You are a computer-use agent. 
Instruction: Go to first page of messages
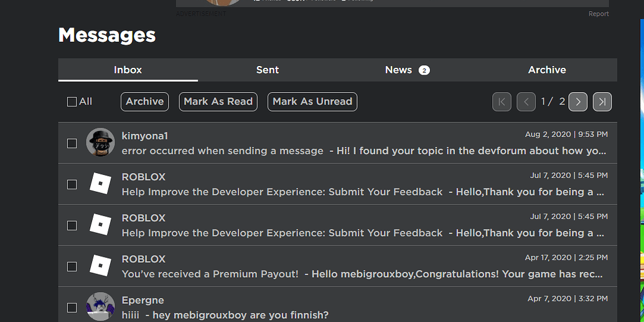[x=502, y=102]
